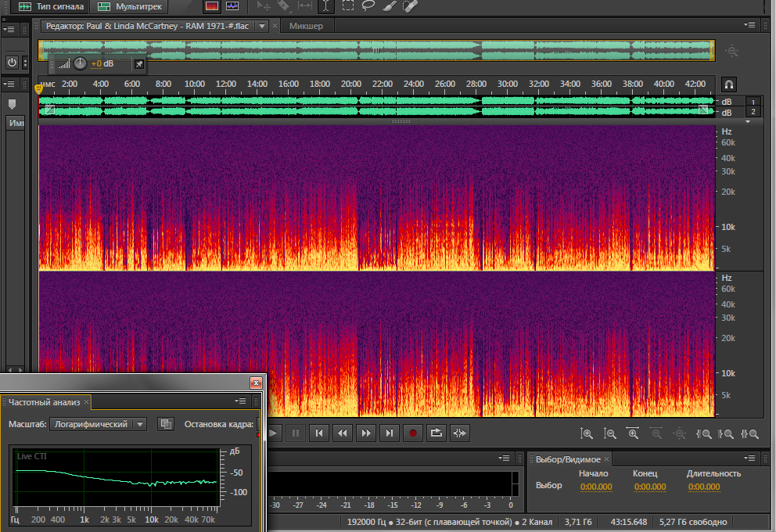Switch to the Микшер tab

pos(306,26)
